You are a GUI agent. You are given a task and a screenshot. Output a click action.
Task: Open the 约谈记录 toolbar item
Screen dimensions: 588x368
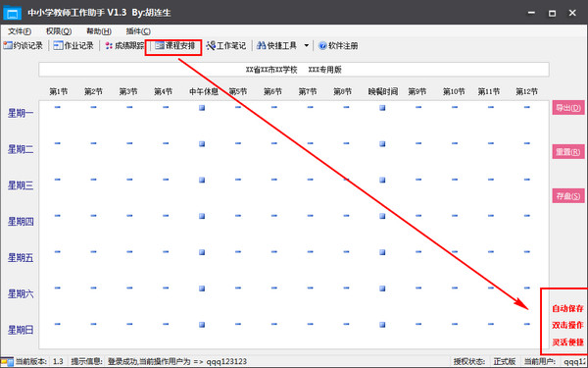coord(24,46)
